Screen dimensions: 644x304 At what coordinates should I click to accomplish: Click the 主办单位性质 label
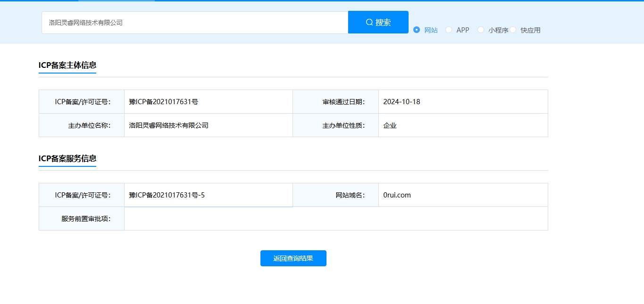343,125
